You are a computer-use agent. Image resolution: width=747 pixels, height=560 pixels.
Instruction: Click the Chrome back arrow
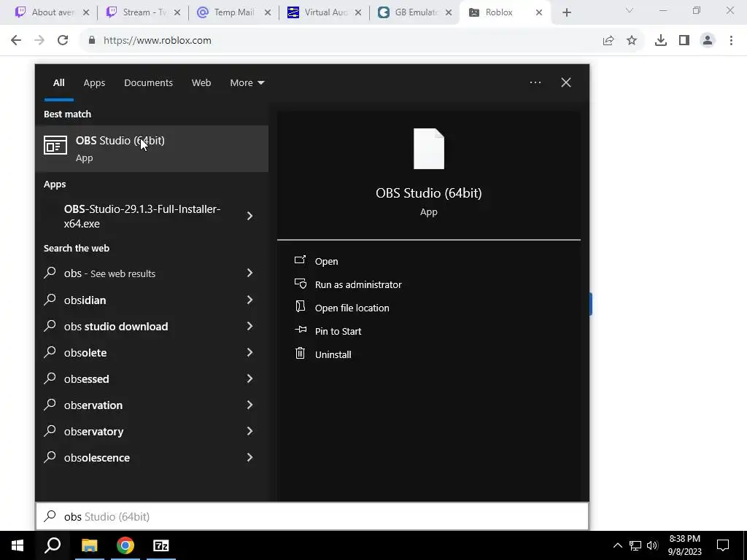coord(16,41)
